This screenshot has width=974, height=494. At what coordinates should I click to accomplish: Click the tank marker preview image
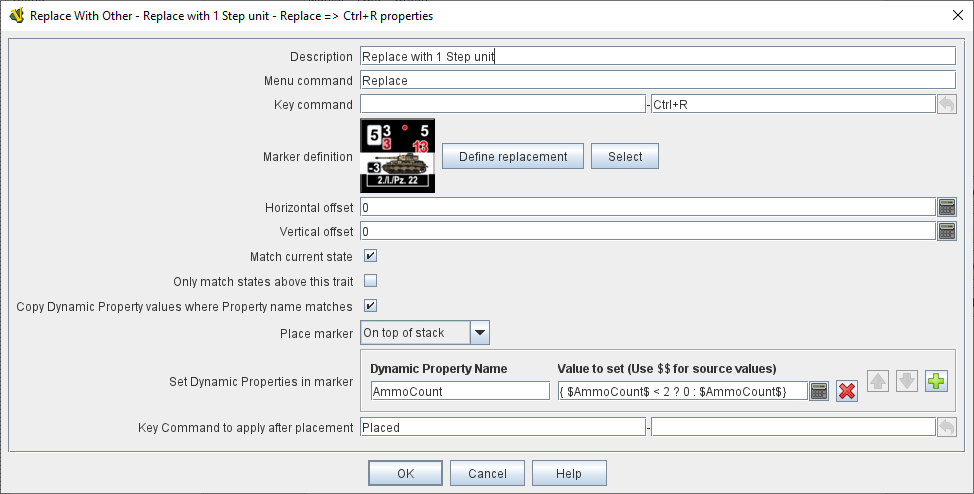397,156
